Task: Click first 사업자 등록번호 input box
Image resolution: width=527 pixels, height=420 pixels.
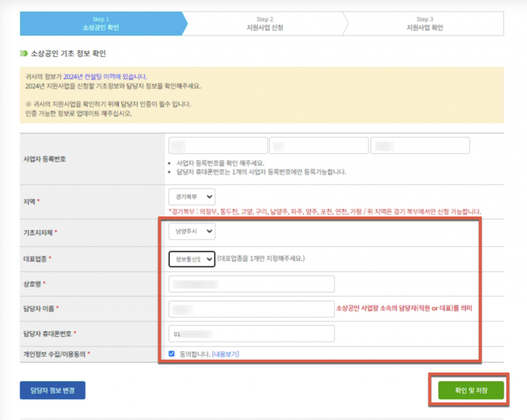Action: tap(218, 145)
